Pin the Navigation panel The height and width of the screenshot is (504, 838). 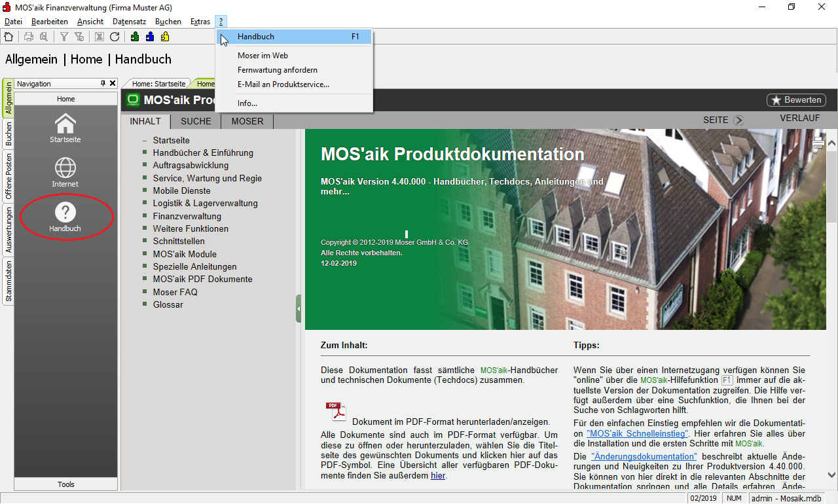pyautogui.click(x=103, y=84)
